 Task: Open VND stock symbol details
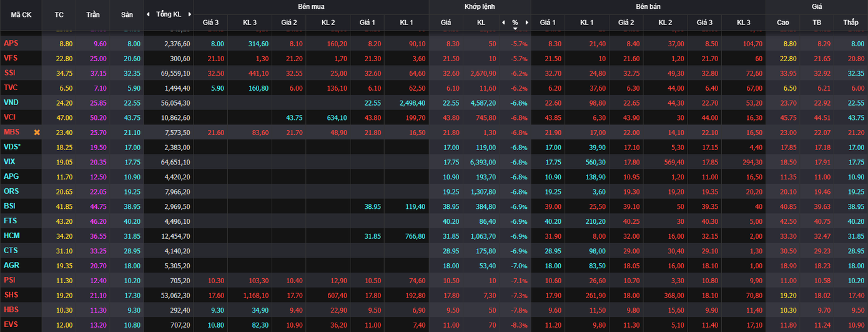(x=11, y=103)
